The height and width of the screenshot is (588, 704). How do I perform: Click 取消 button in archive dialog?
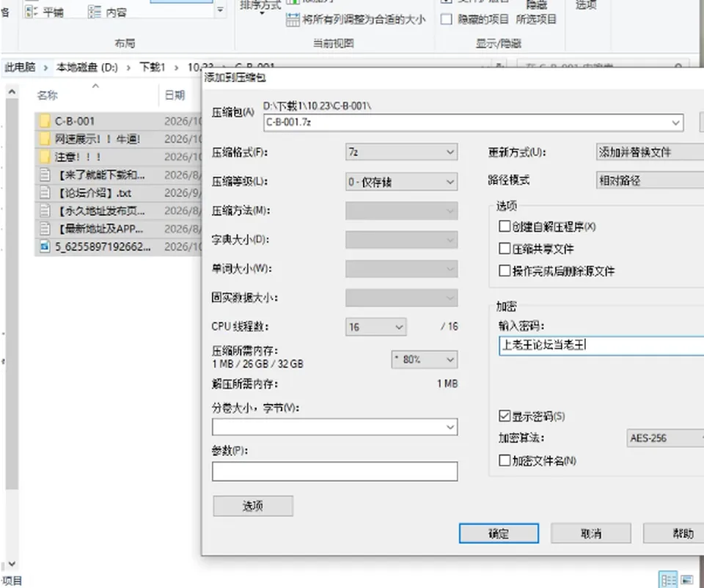coord(591,533)
